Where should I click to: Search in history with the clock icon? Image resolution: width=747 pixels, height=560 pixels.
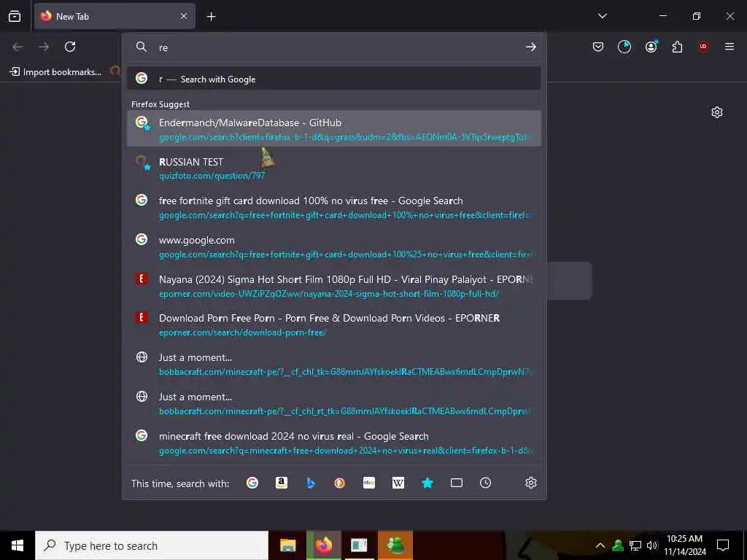tap(485, 483)
